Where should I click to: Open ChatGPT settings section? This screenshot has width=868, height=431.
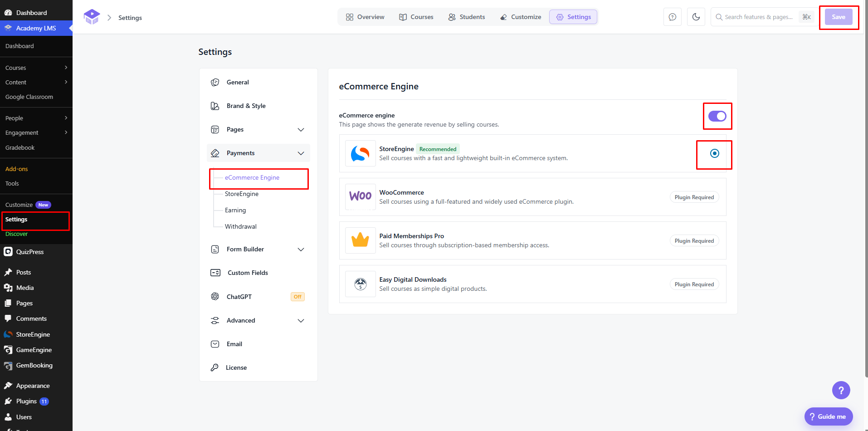(x=258, y=297)
